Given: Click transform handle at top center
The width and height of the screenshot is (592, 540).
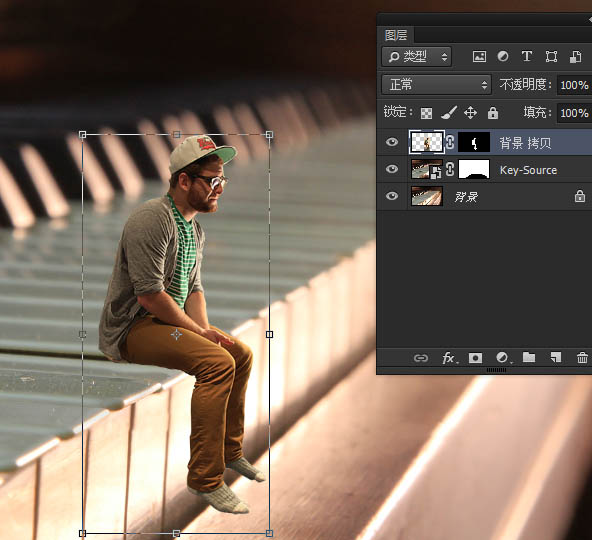Looking at the screenshot, I should [176, 134].
